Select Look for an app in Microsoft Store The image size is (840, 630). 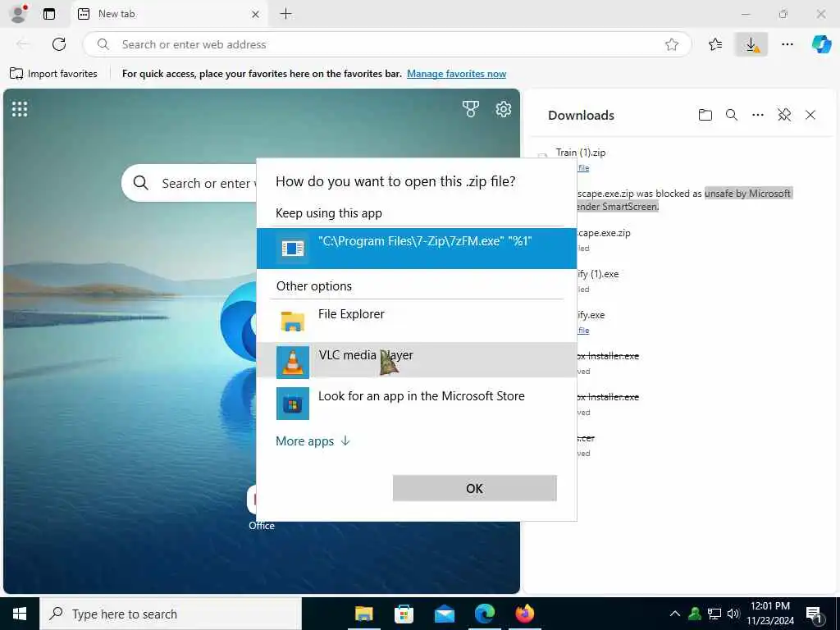coord(416,403)
